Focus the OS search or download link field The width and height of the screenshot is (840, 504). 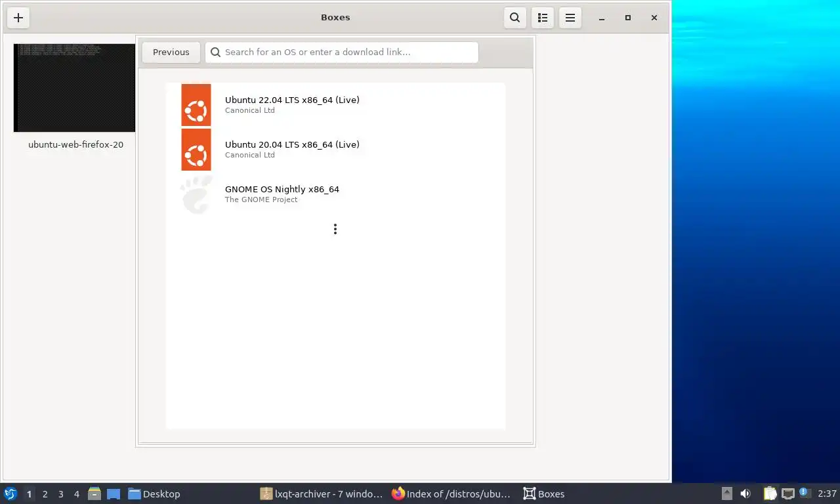point(342,52)
